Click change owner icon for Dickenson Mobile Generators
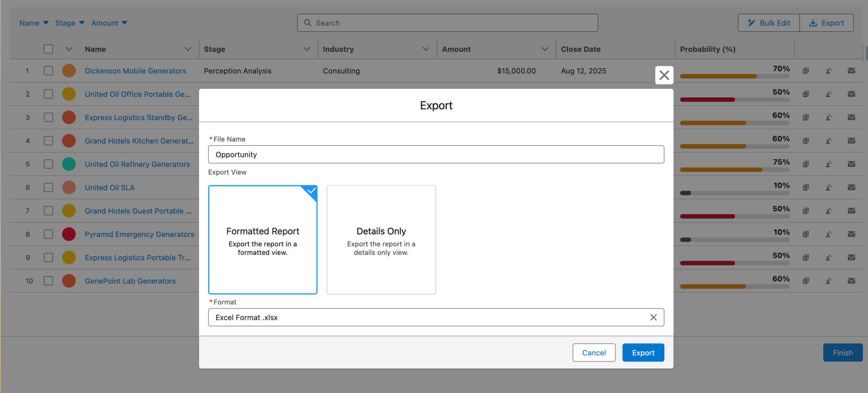This screenshot has height=393, width=868. coord(829,71)
